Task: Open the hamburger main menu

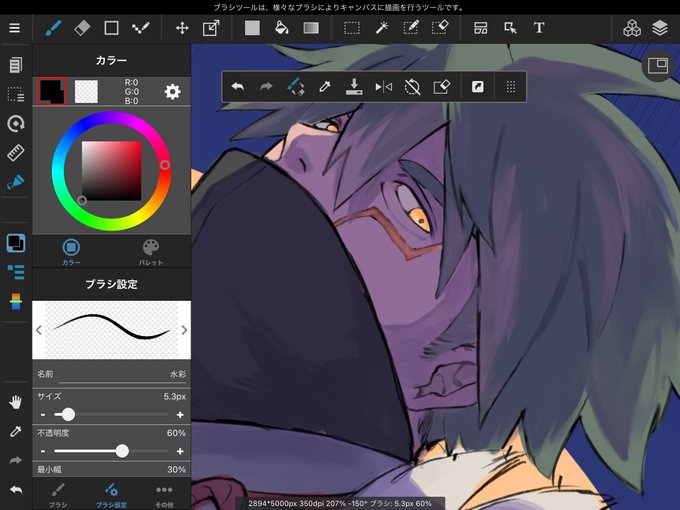Action: 15,28
